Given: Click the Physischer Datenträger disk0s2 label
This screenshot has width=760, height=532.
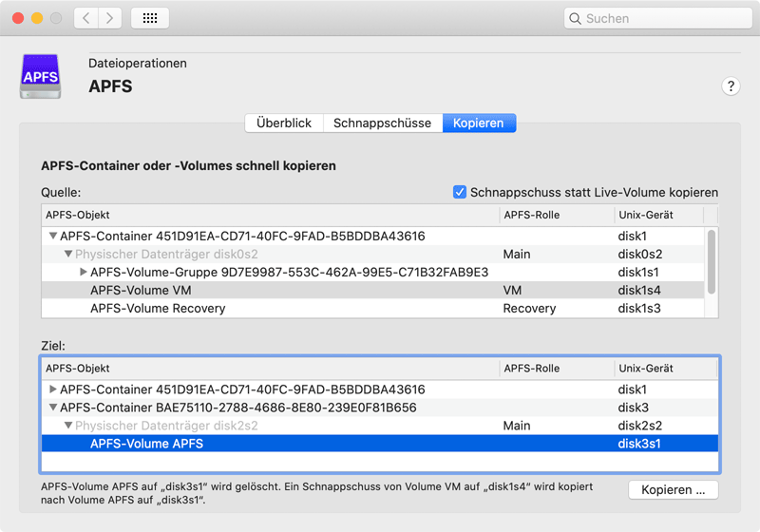Looking at the screenshot, I should click(x=166, y=254).
